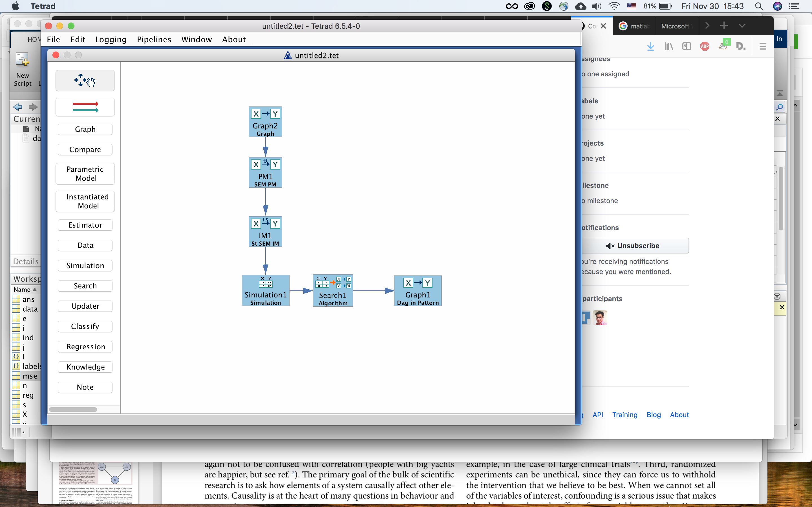Open the list-all-tabs dropdown chevron

pyautogui.click(x=742, y=25)
